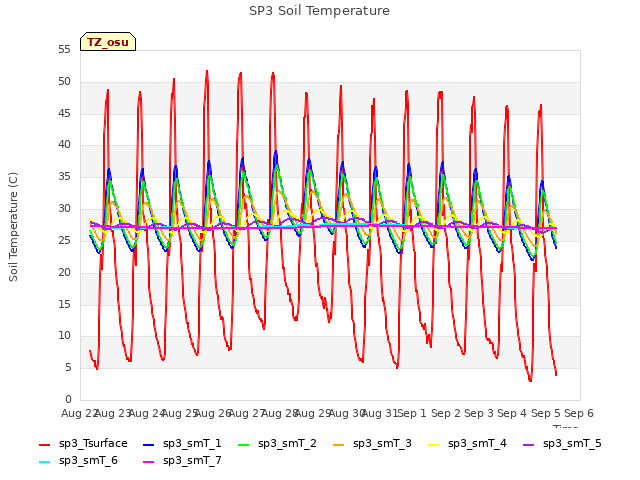640x480 pixels.
Task: Click the green sp3_smT_2 legend swatch
Action: click(x=244, y=444)
